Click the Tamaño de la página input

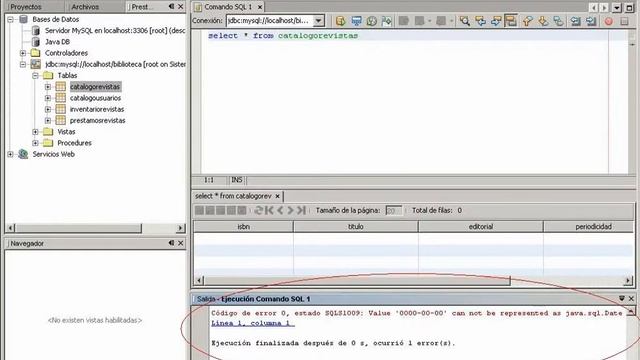pos(393,210)
